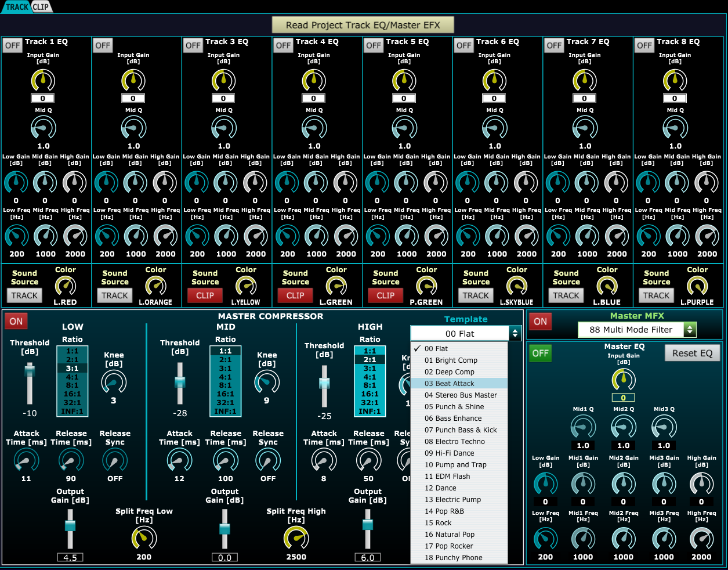This screenshot has height=570, width=728.
Task: Click MID band Attack Time knob
Action: pos(179,461)
